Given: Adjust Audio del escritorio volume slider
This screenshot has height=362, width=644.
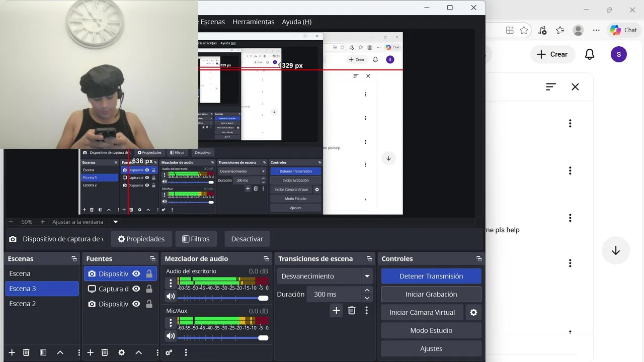Looking at the screenshot, I should pyautogui.click(x=223, y=298).
